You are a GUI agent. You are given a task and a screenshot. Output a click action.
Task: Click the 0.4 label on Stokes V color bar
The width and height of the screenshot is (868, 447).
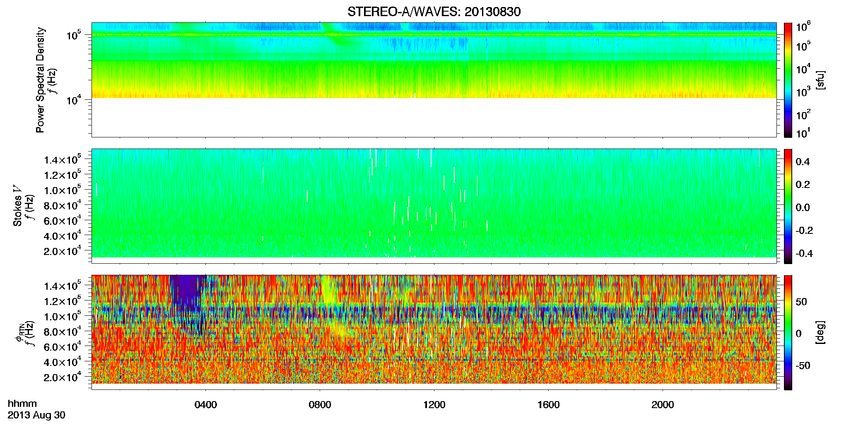[803, 162]
